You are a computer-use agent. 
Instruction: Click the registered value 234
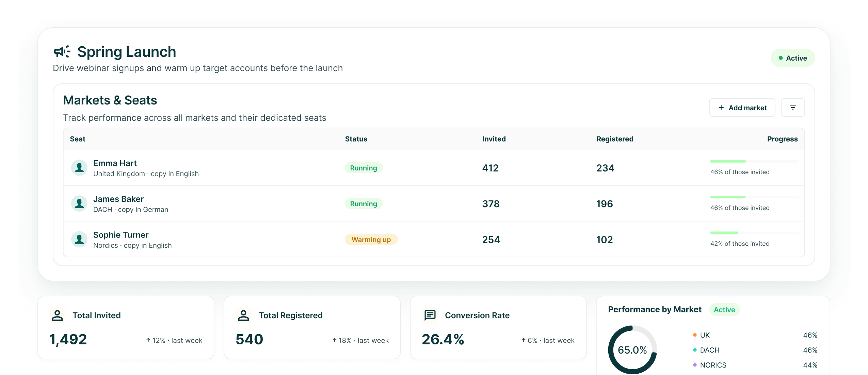click(x=605, y=168)
